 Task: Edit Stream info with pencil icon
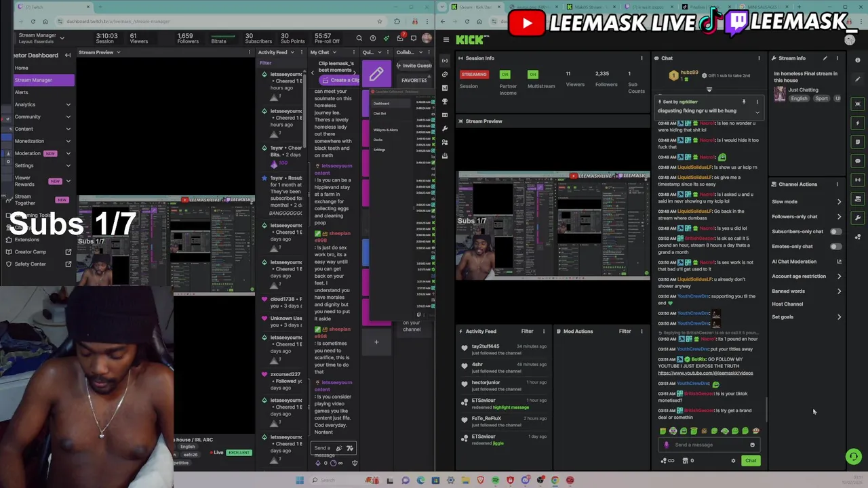[825, 58]
